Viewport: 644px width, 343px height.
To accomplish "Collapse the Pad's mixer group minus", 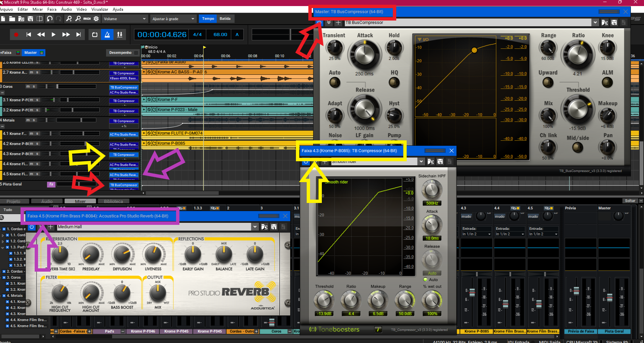I will pos(123,331).
